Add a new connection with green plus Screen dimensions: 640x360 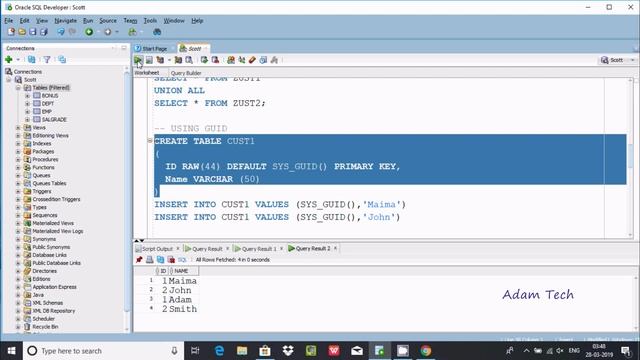[x=9, y=60]
